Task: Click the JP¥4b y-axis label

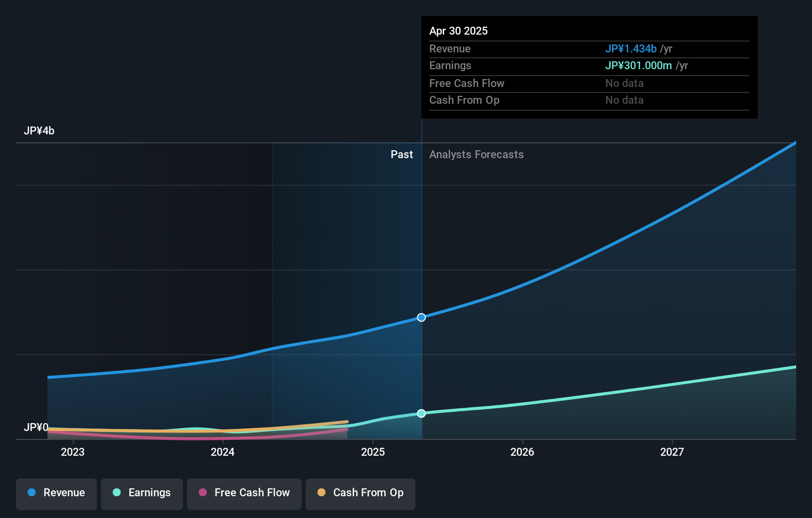Action: [x=39, y=131]
